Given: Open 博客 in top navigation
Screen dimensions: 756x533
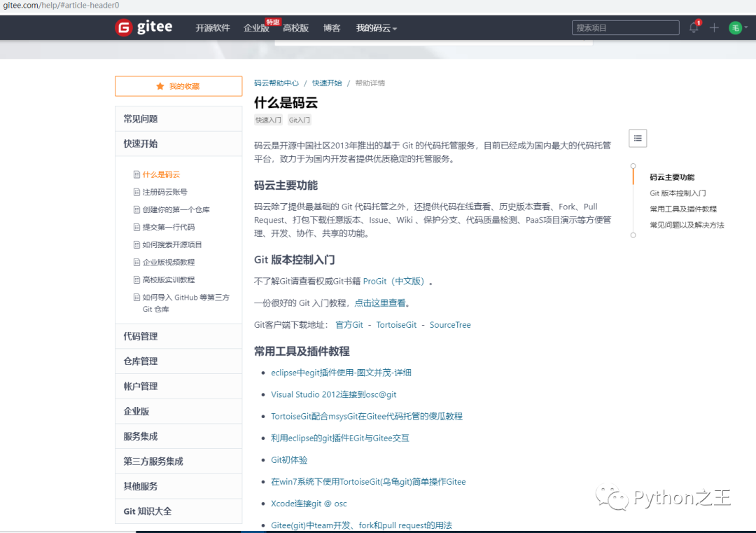Looking at the screenshot, I should pos(332,28).
